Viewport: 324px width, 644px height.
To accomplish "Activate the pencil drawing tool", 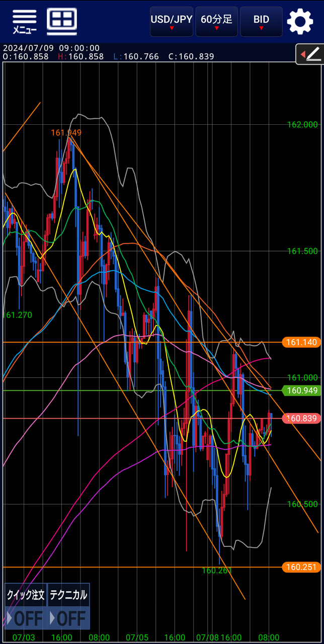I will pos(309,54).
